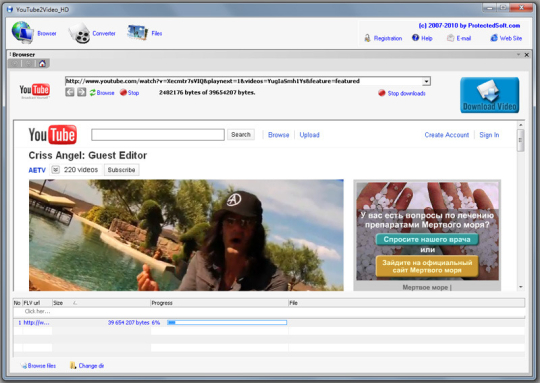Click the home icon in Browser toolbar
The height and width of the screenshot is (383, 540).
click(42, 63)
